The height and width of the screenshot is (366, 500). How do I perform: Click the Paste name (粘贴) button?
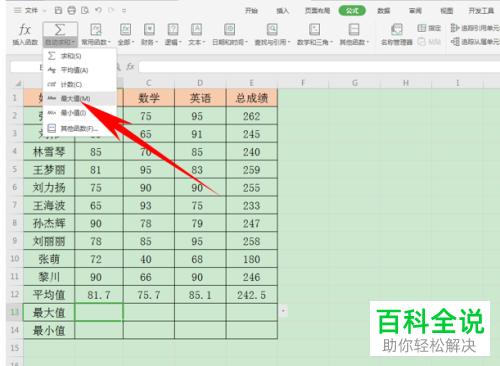click(429, 42)
